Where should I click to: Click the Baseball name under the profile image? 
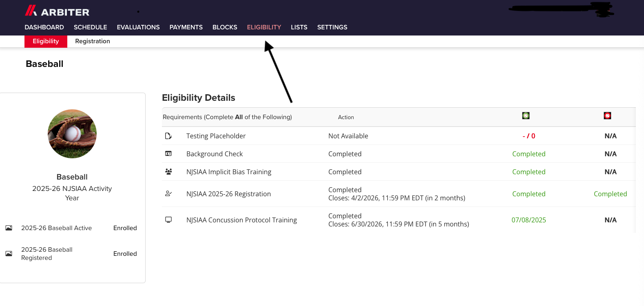[x=72, y=177]
